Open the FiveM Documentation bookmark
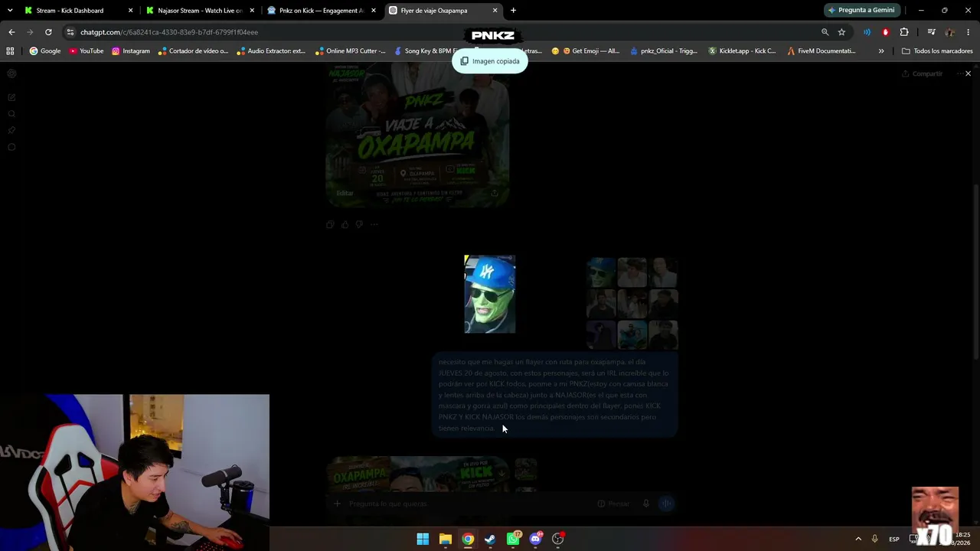Image resolution: width=980 pixels, height=551 pixels. coord(822,51)
